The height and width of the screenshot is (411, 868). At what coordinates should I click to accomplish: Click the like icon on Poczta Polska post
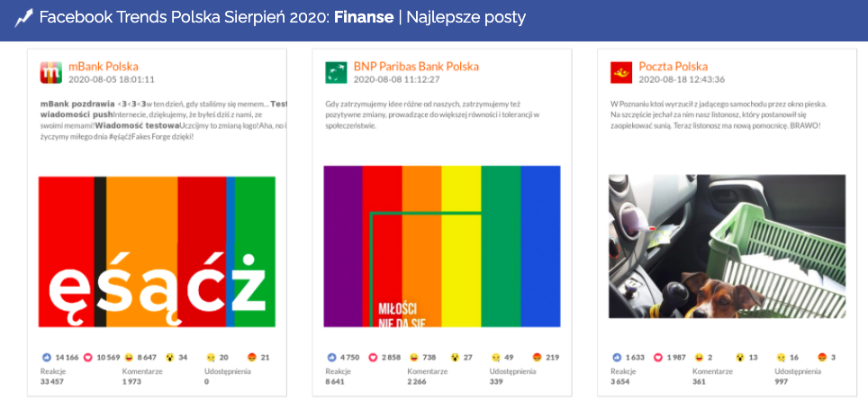tap(617, 358)
